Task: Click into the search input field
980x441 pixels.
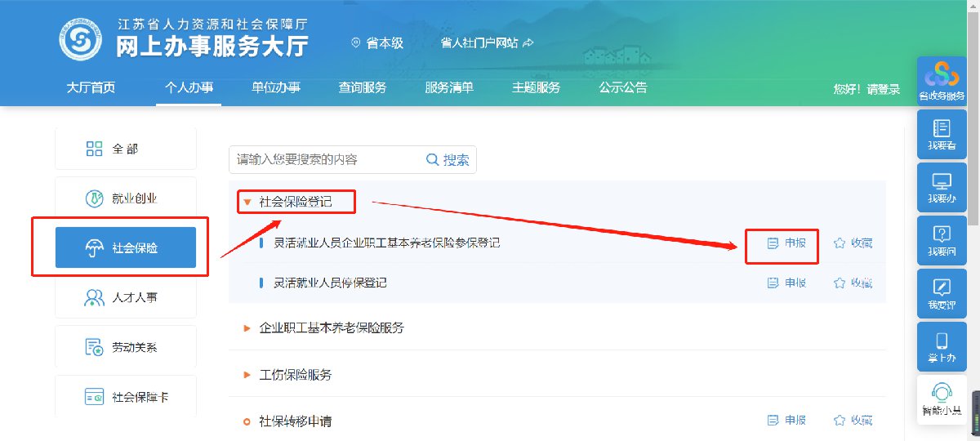Action: 327,159
